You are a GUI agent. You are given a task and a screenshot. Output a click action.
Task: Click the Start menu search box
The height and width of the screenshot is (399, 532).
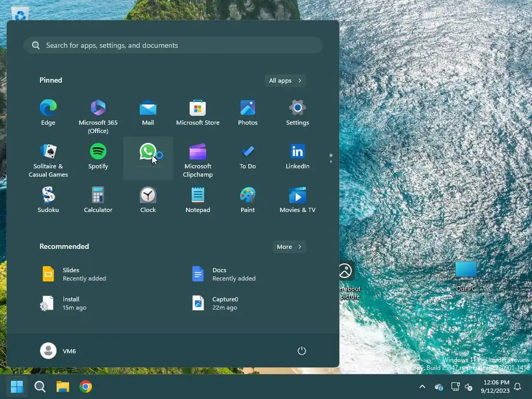[x=173, y=45]
